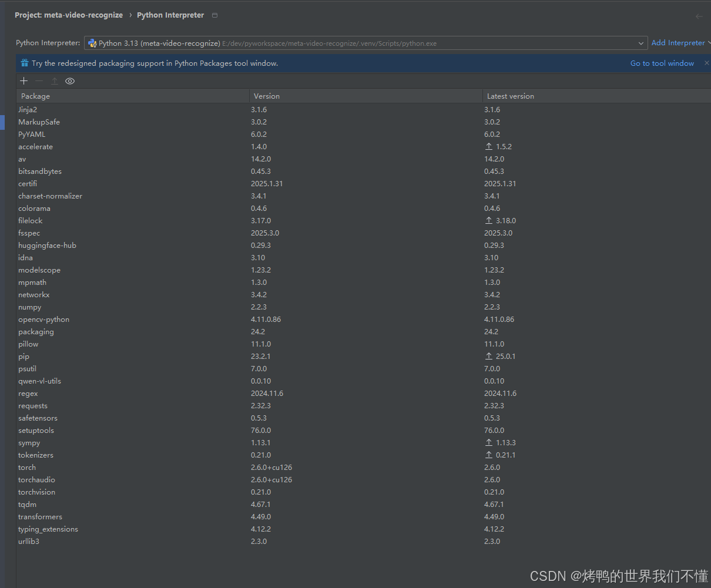The height and width of the screenshot is (588, 711).
Task: Select the torchaudio package row
Action: (x=364, y=480)
